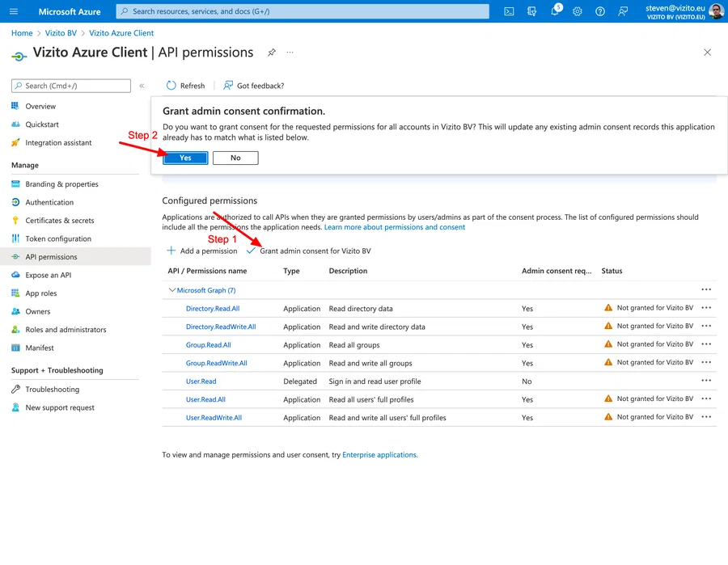728x565 pixels.
Task: Open portal settings via the gear icon
Action: (x=577, y=11)
